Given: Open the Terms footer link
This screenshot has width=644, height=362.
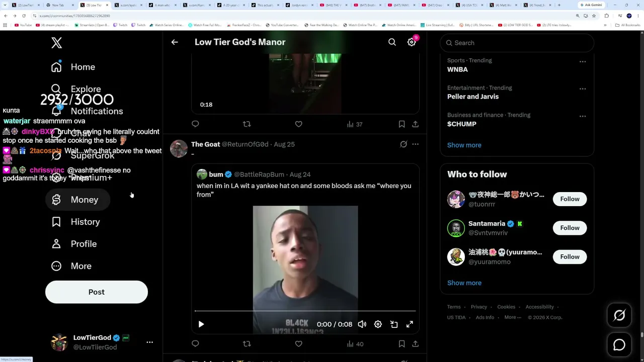Looking at the screenshot, I should click(x=454, y=307).
